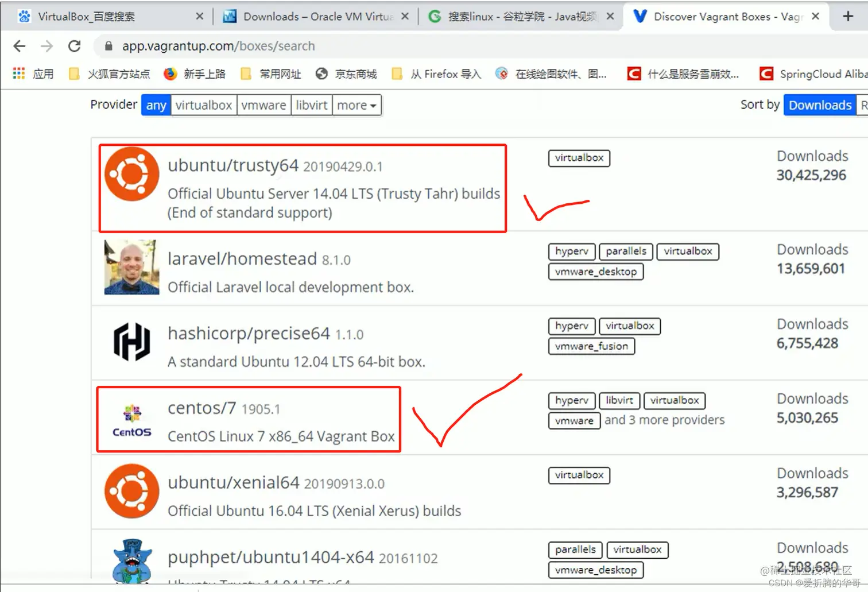868x592 pixels.
Task: Click the parallels tag on puphpet/ubuntu1404-x64
Action: pos(575,550)
